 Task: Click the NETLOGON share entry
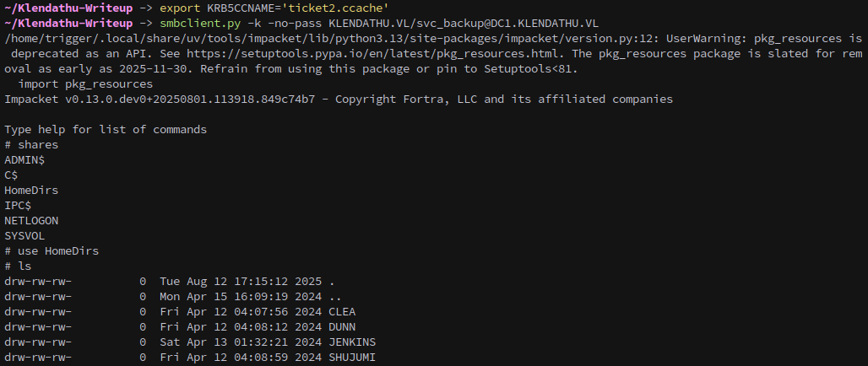31,221
